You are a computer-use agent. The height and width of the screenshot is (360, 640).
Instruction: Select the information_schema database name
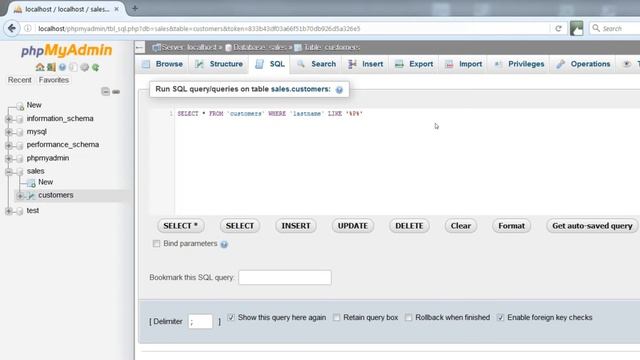(x=60, y=119)
